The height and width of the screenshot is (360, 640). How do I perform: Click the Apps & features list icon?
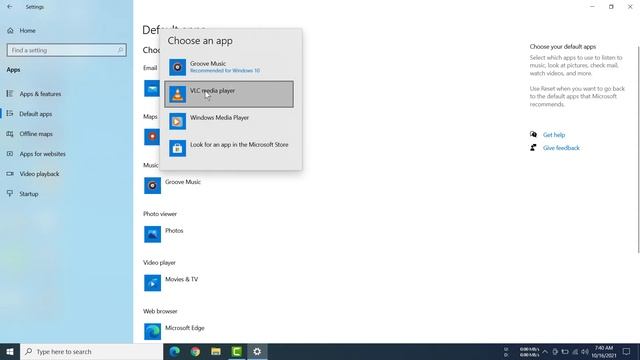tap(10, 94)
